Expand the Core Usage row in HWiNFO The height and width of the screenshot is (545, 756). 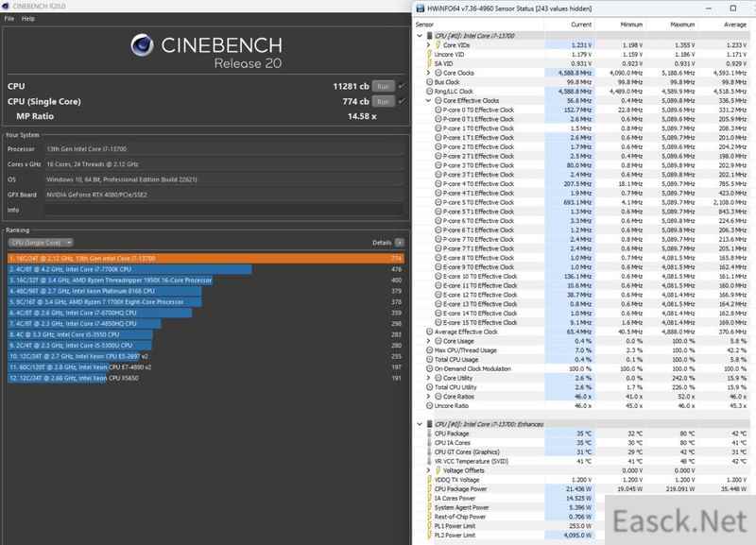click(x=428, y=341)
